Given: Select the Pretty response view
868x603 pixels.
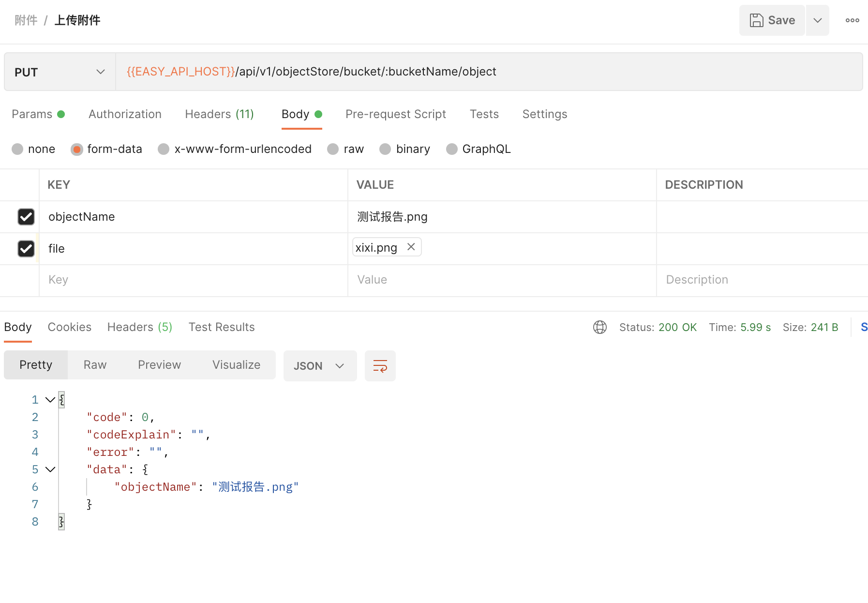Looking at the screenshot, I should point(36,365).
